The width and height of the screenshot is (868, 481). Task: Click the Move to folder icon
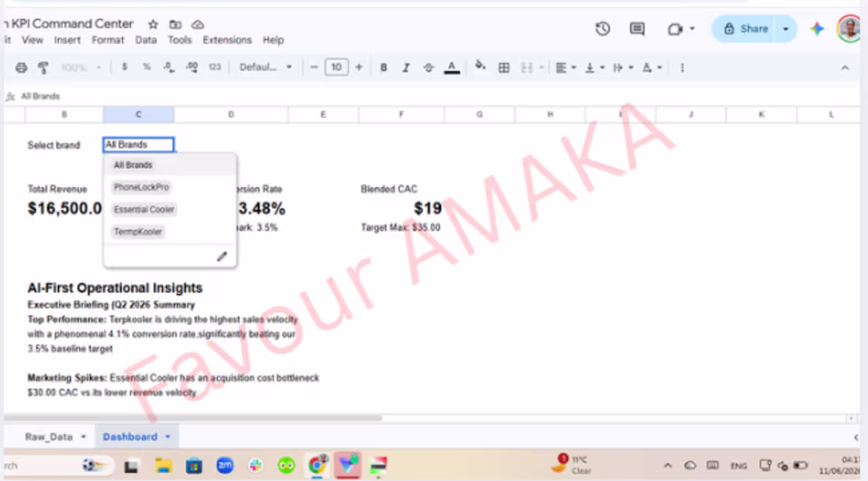[x=175, y=24]
